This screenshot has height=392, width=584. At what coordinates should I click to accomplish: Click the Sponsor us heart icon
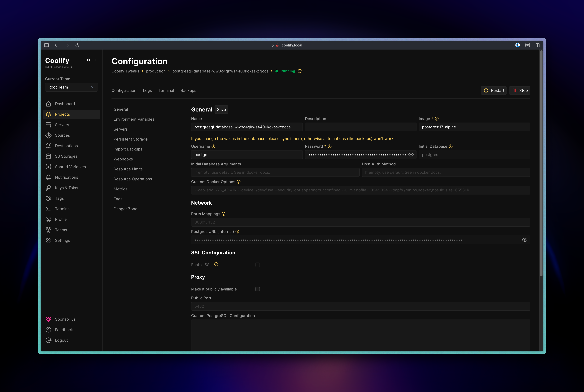point(49,319)
